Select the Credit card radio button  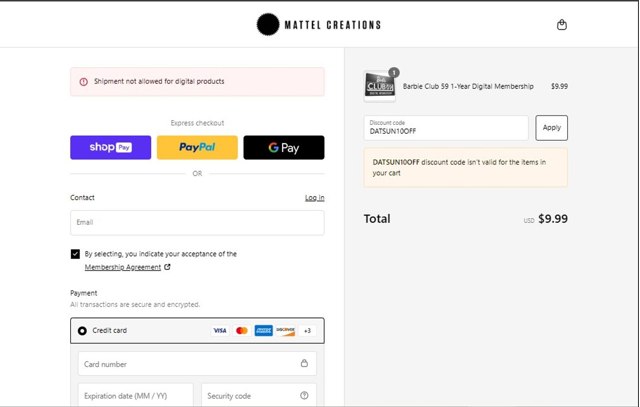pos(82,331)
